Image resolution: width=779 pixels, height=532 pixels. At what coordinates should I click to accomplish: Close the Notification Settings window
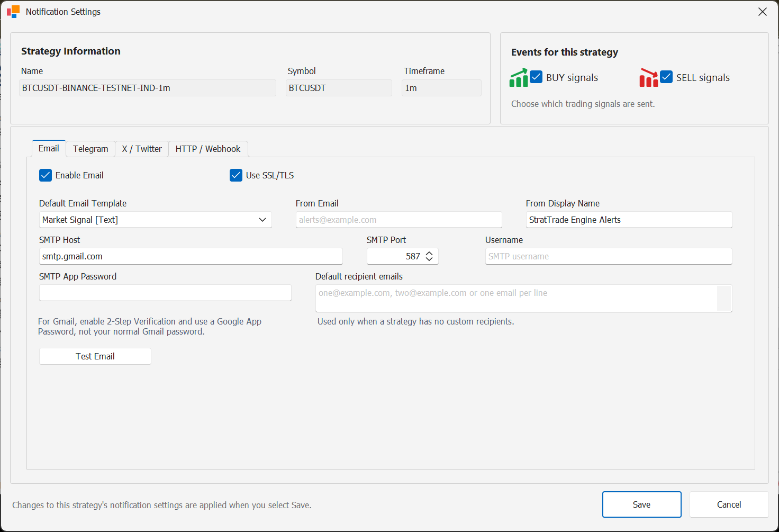(x=763, y=12)
